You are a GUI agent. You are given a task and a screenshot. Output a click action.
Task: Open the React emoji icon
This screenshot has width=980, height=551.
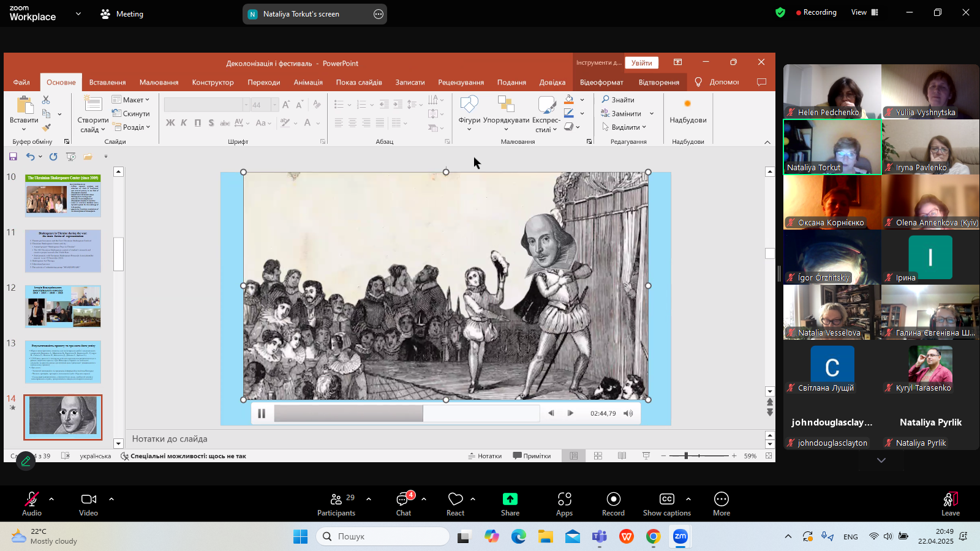[455, 500]
